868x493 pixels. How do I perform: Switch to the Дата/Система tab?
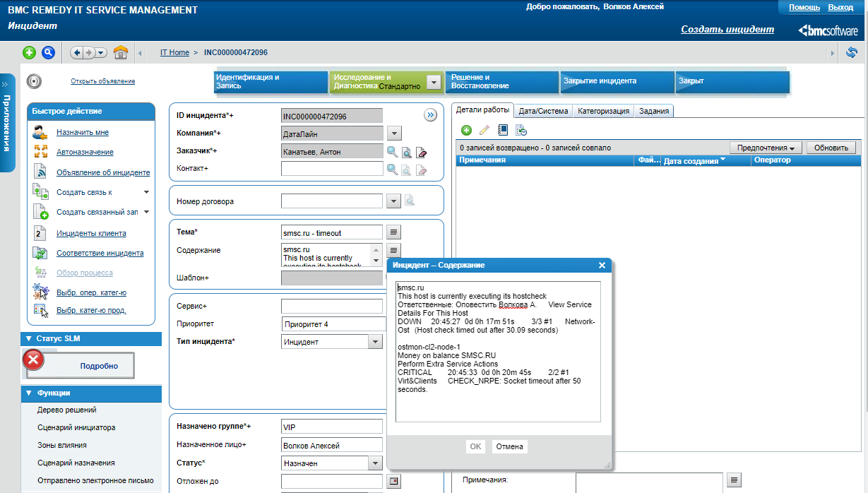543,111
